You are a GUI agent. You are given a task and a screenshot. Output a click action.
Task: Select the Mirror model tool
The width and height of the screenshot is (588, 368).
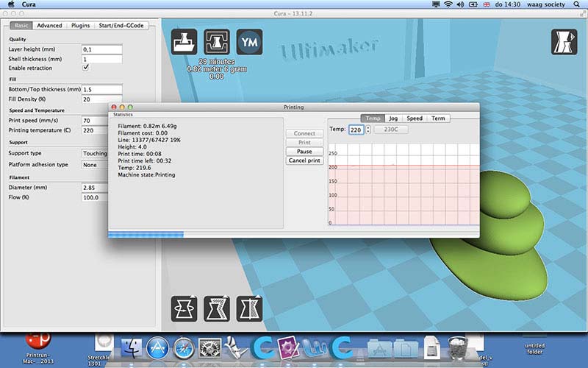tap(249, 308)
